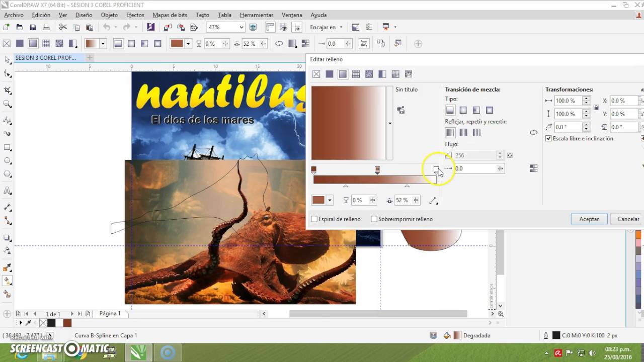This screenshot has height=362, width=644.
Task: Click the Aceptar button
Action: pos(589,219)
